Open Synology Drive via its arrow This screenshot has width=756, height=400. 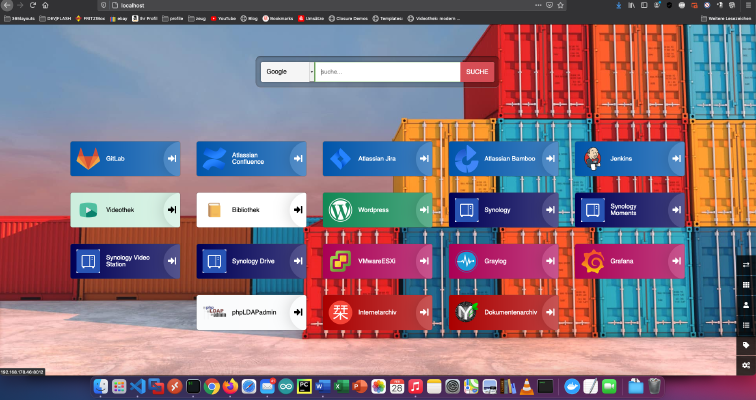click(298, 261)
